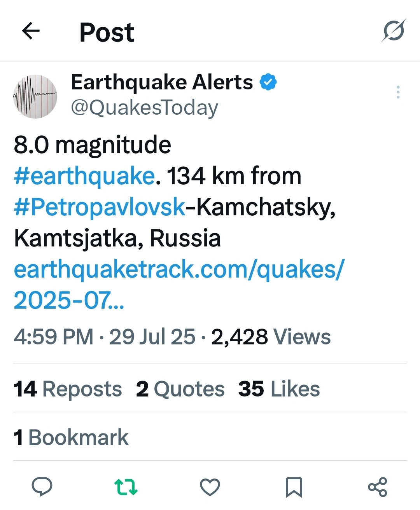Open the earthquaketrack.com link
Screen dimensions: 420x510
179,269
